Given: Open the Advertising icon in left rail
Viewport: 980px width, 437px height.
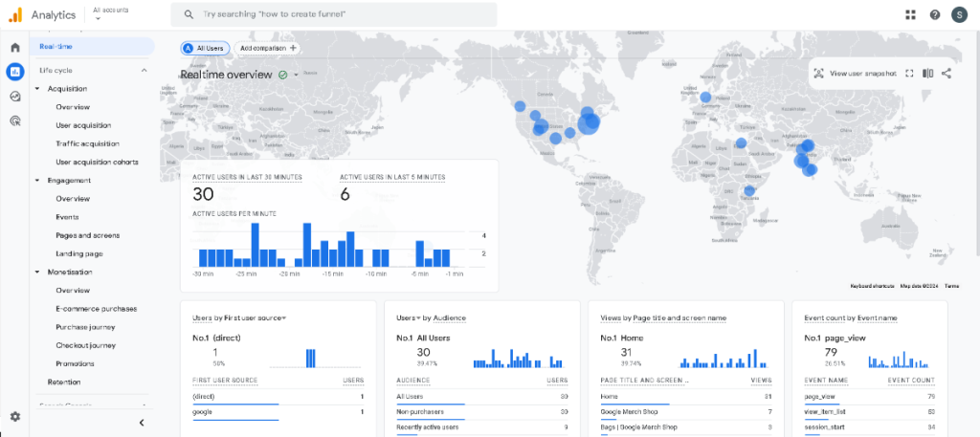Looking at the screenshot, I should pyautogui.click(x=14, y=120).
